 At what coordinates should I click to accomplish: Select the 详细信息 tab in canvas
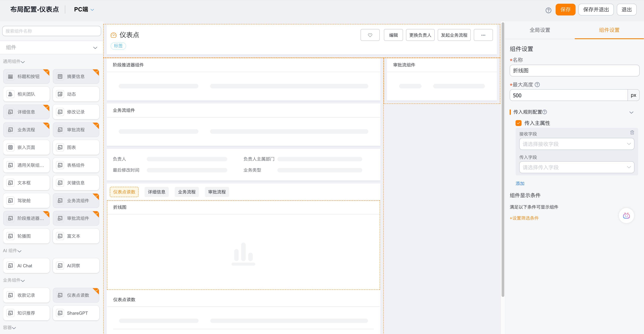pyautogui.click(x=156, y=192)
